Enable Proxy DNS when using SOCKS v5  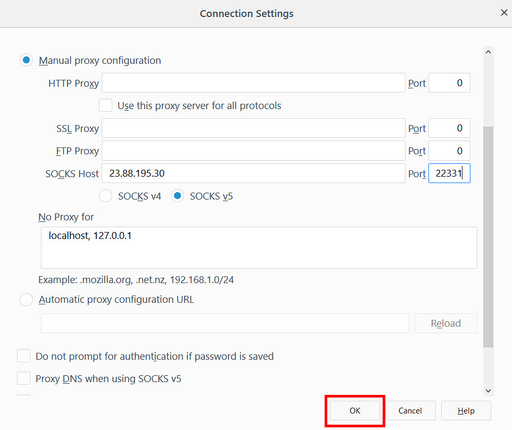point(24,379)
